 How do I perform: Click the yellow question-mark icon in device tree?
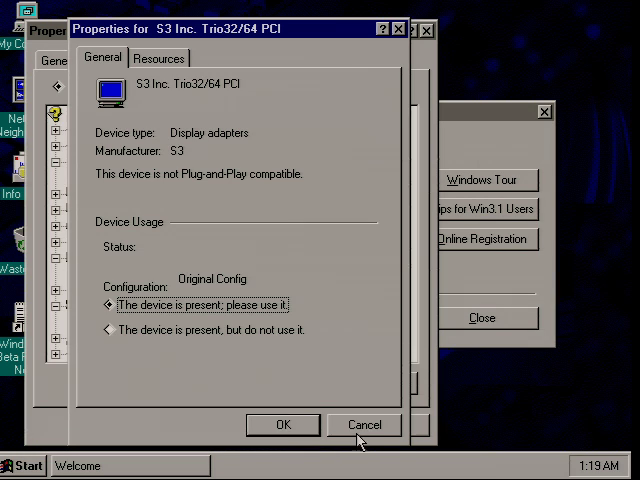[x=55, y=114]
